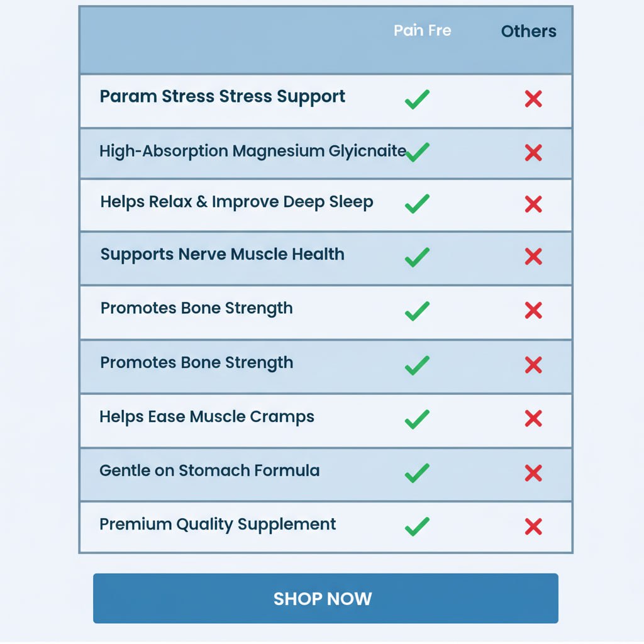Click the red X beside Magnesium Glycinate row
This screenshot has height=644, width=644.
point(533,152)
